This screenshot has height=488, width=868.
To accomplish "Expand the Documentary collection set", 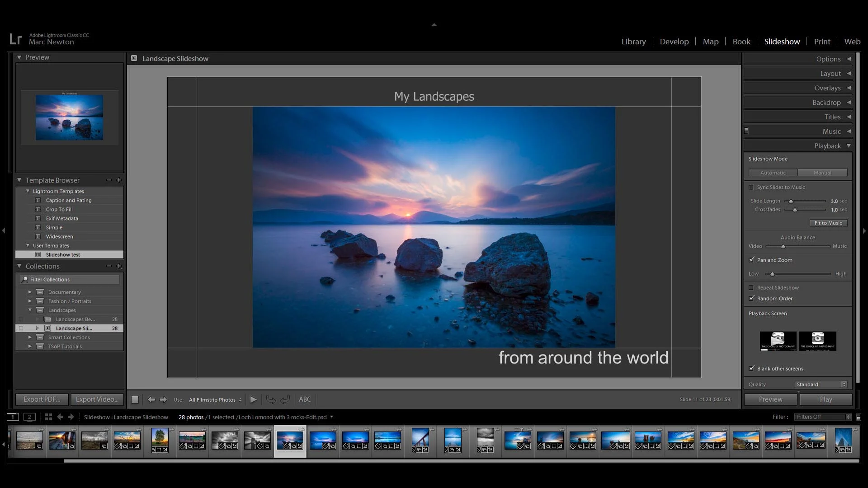I will pyautogui.click(x=30, y=292).
